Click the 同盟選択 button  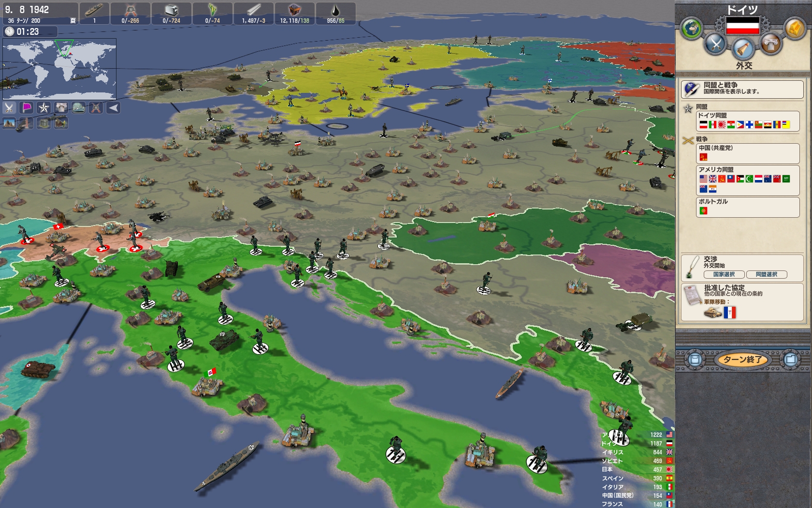click(767, 274)
